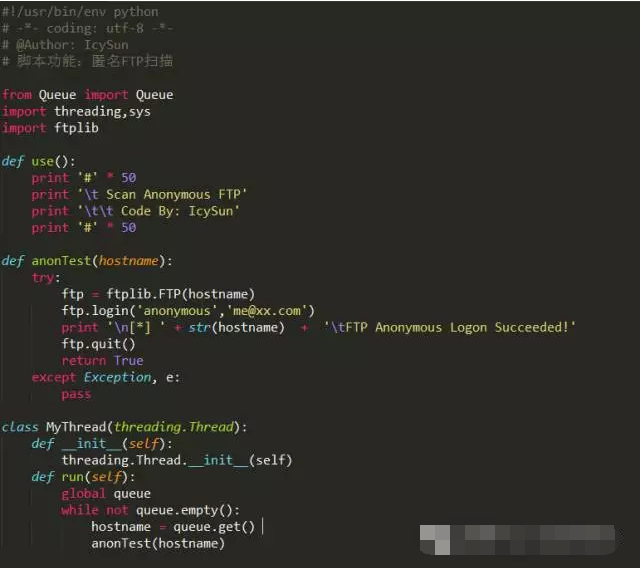Click the 'import ftplib' statement
Viewport: 641px width, 568px height.
[x=50, y=128]
